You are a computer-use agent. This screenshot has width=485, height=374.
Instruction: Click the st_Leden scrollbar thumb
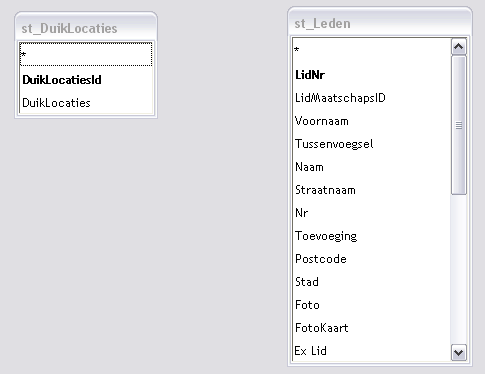[459, 125]
